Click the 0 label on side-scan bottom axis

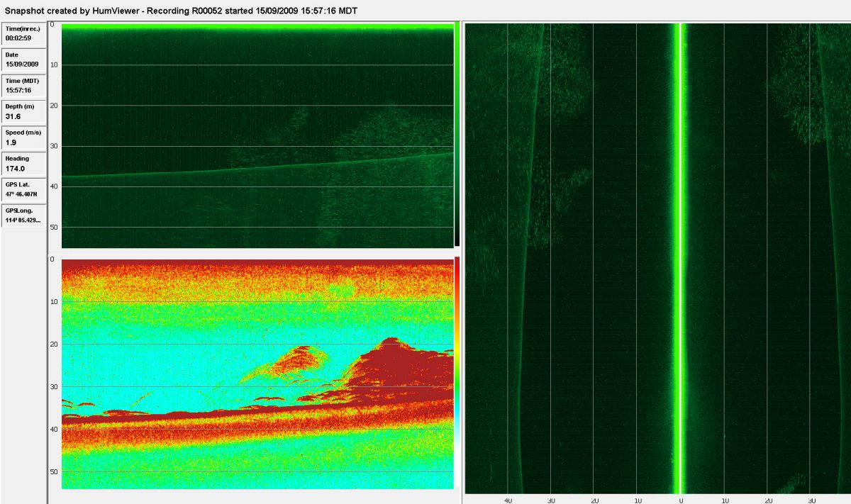pyautogui.click(x=681, y=499)
